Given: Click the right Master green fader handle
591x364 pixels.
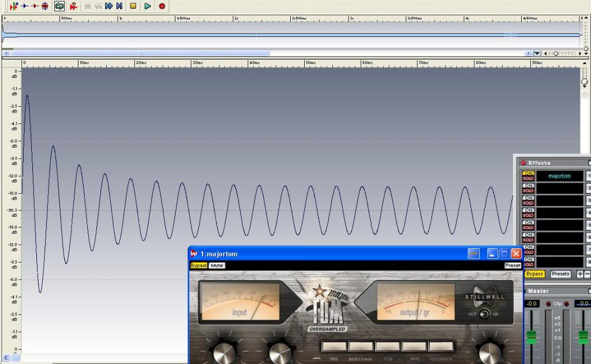Looking at the screenshot, I should tap(583, 337).
